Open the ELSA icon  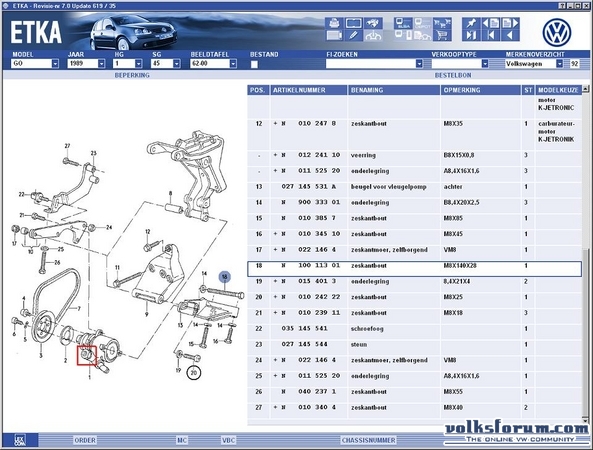pyautogui.click(x=403, y=23)
